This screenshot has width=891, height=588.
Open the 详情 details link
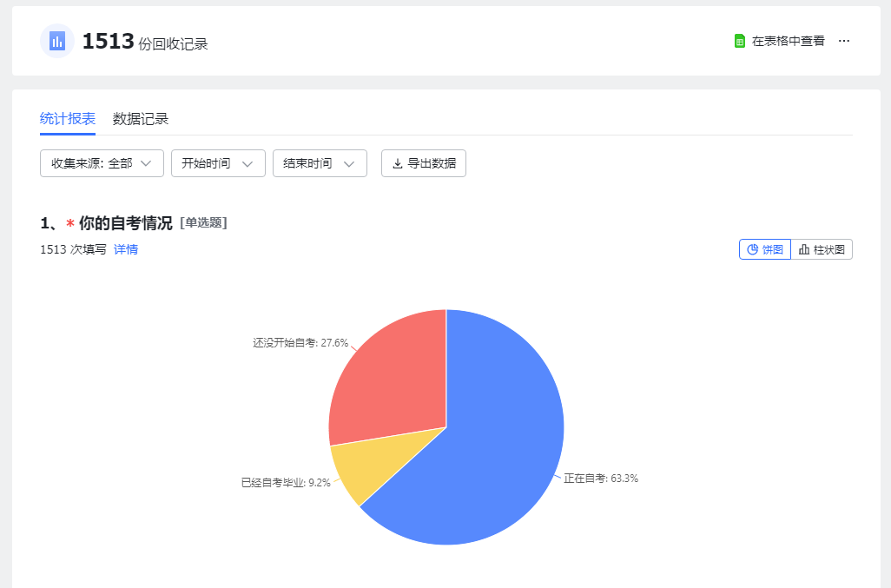click(x=126, y=249)
